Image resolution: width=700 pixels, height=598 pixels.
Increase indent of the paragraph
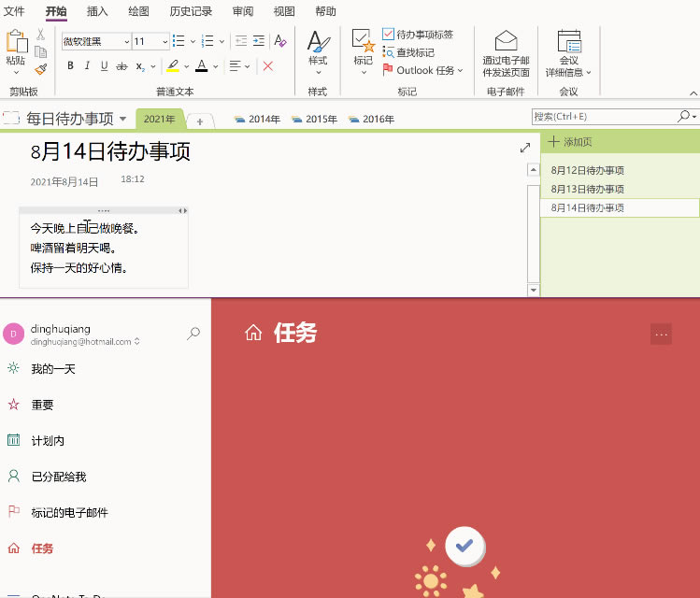259,41
